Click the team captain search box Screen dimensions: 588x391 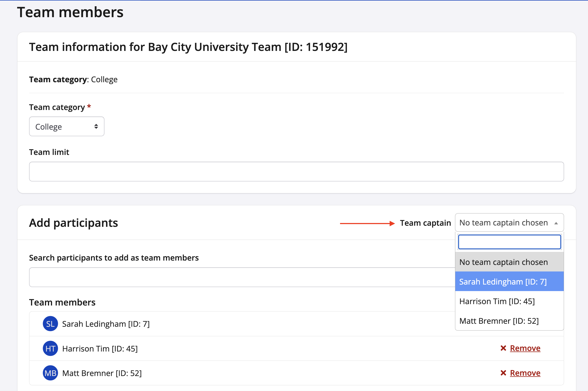(x=509, y=242)
